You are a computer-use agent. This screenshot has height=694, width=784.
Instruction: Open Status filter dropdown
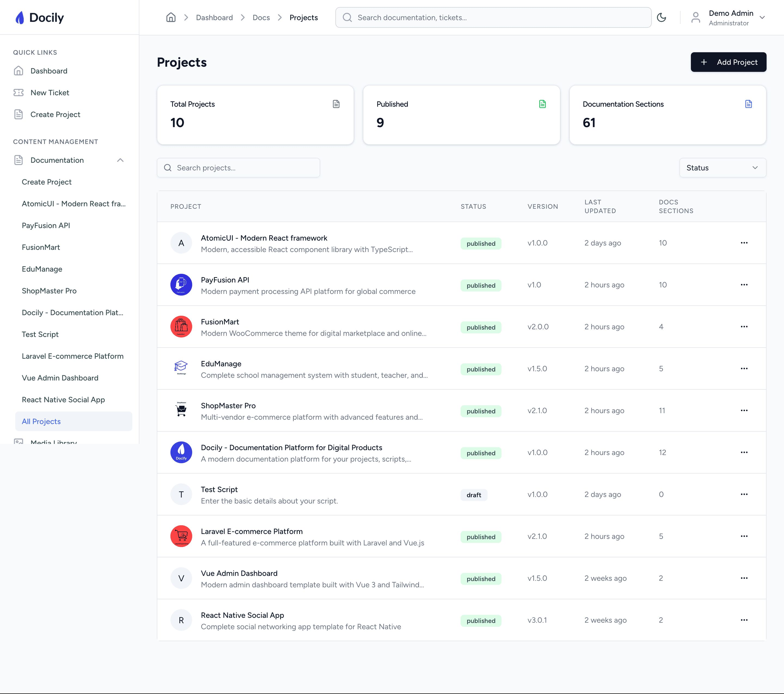click(723, 168)
